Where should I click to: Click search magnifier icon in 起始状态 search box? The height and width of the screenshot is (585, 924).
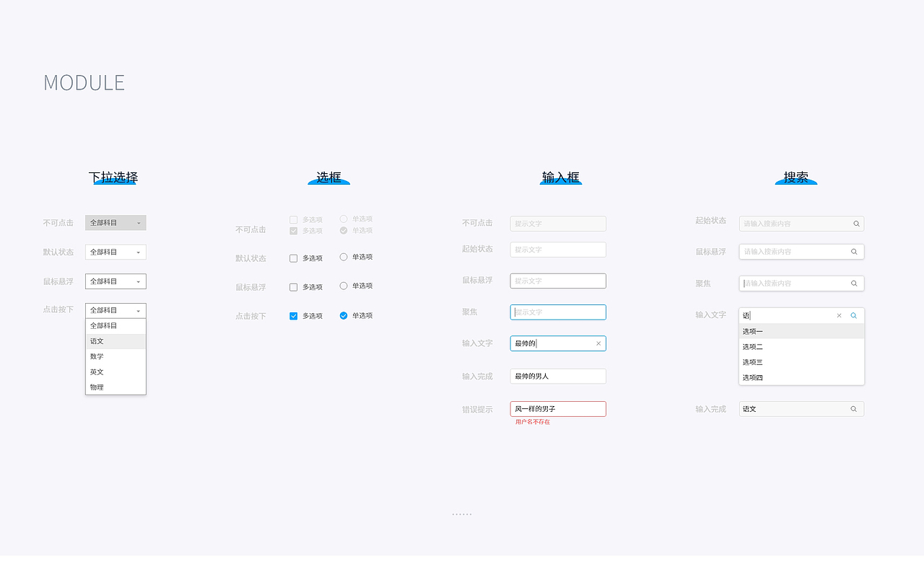(x=856, y=224)
